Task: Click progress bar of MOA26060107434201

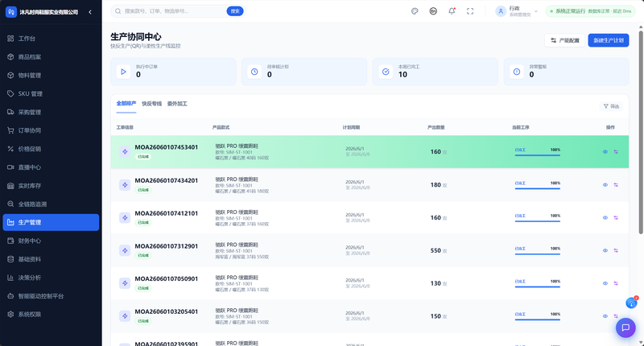Action: [x=538, y=188]
